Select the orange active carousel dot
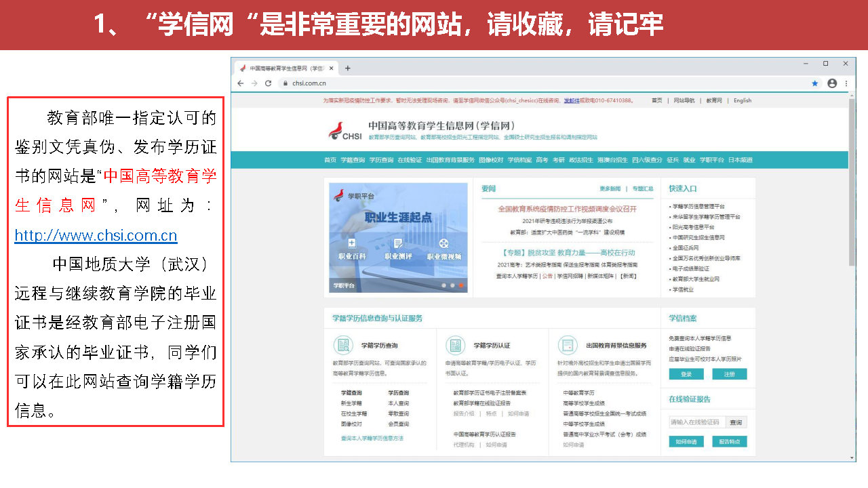868x488 pixels. click(x=461, y=285)
